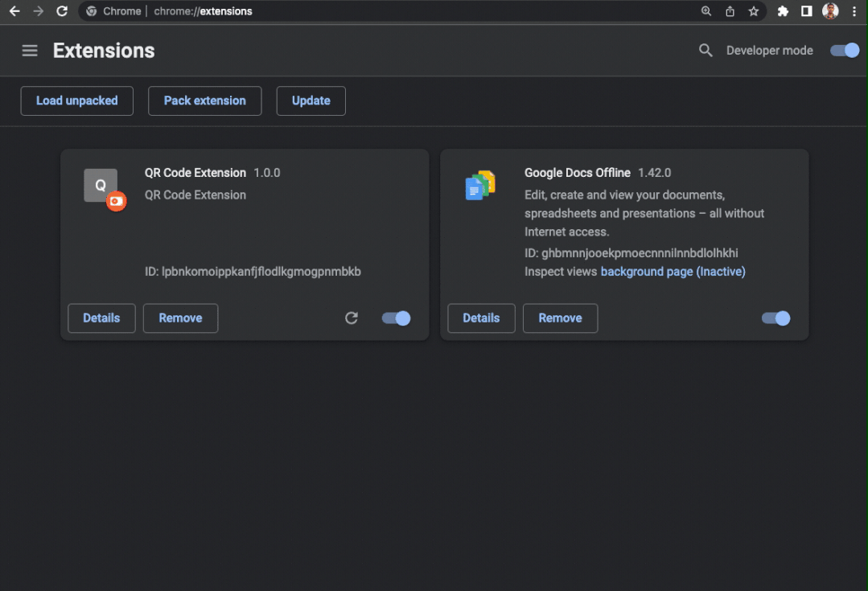This screenshot has height=591, width=868.
Task: Open the extensions puzzle piece menu
Action: 783,11
